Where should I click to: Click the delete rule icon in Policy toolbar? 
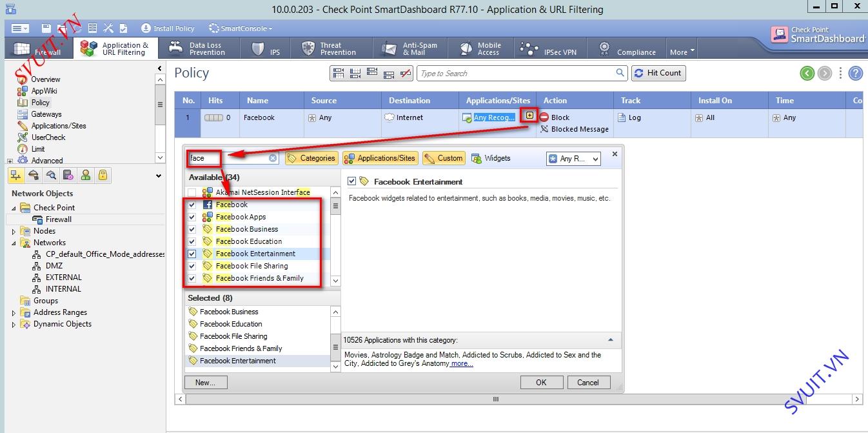click(x=406, y=74)
